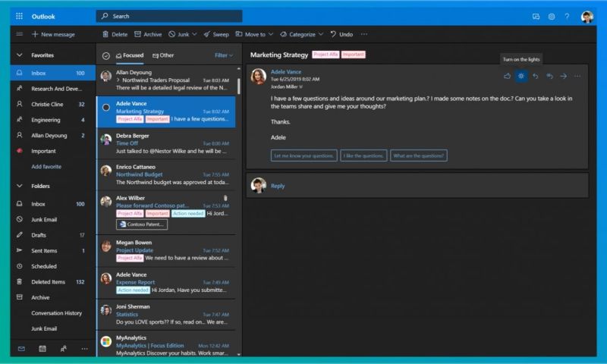Reply with the single arrow icon
Screen dimensions: 607x364
click(x=536, y=76)
